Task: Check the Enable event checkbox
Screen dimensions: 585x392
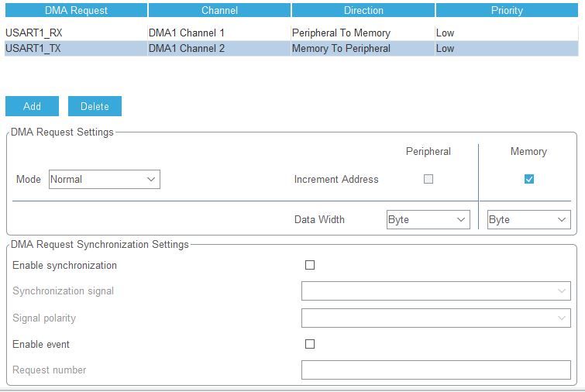Action: click(x=310, y=344)
